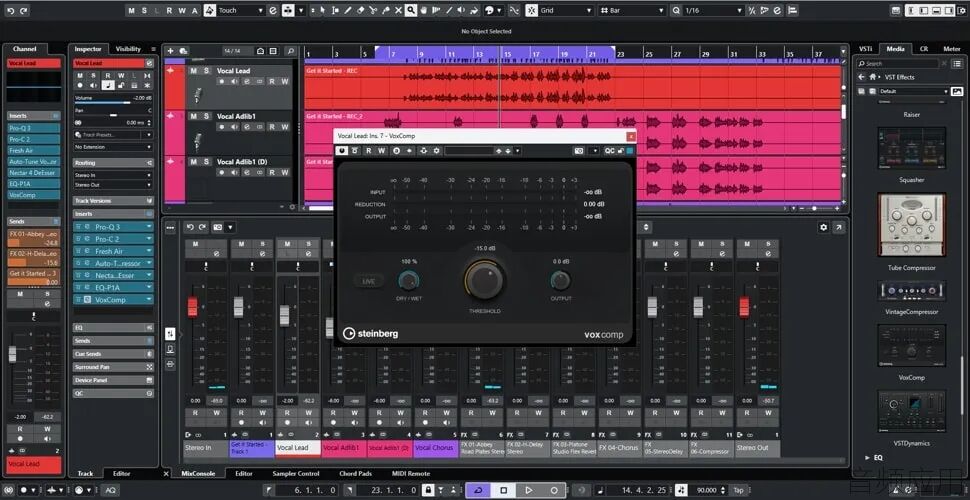Click the Undo arrow in the top toolbar
This screenshot has height=500, width=970.
[11, 11]
